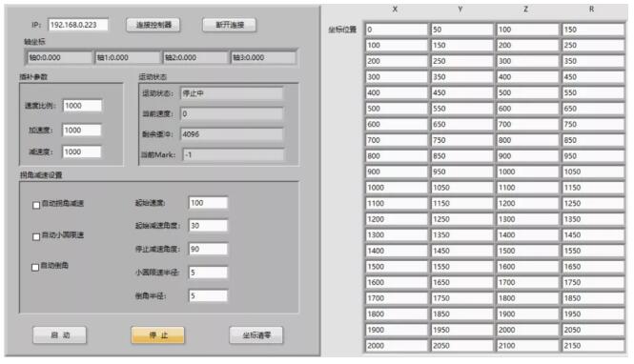The image size is (634, 364).
Task: Select Z column cell with value 2100
Action: (x=527, y=345)
